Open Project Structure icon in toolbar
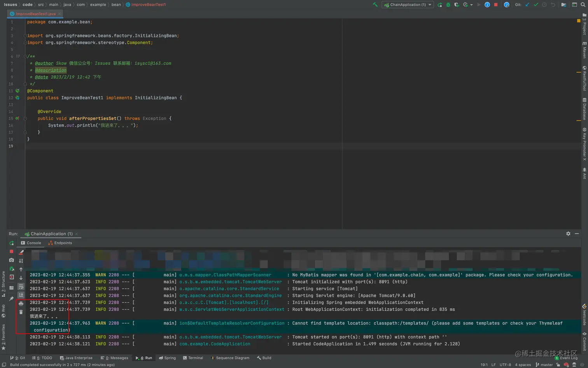Image resolution: width=588 pixels, height=368 pixels. tap(563, 5)
